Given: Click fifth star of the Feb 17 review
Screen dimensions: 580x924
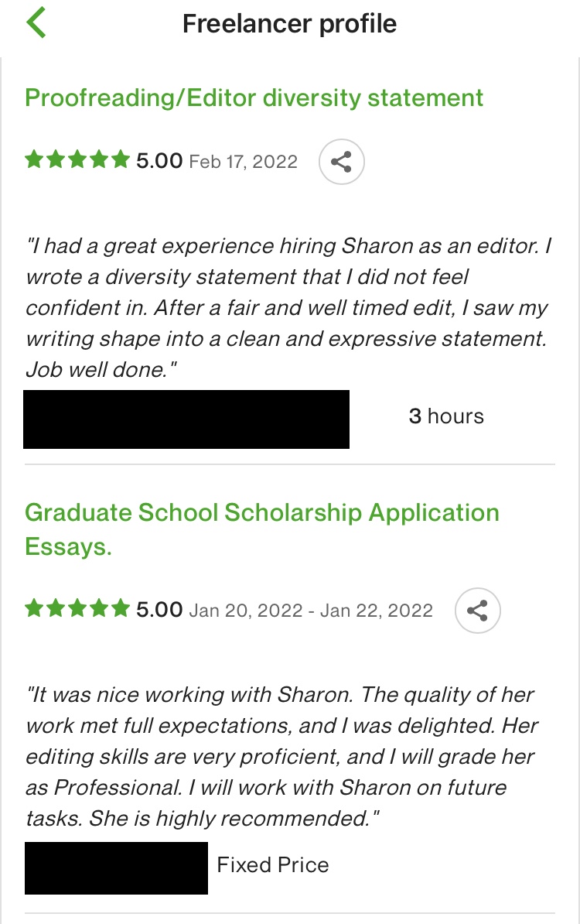Looking at the screenshot, I should point(120,160).
